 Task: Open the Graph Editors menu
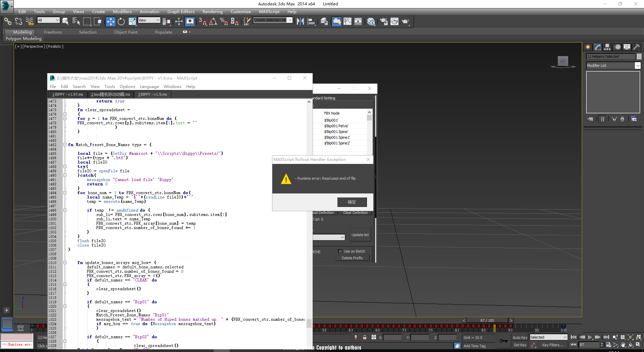click(x=181, y=11)
